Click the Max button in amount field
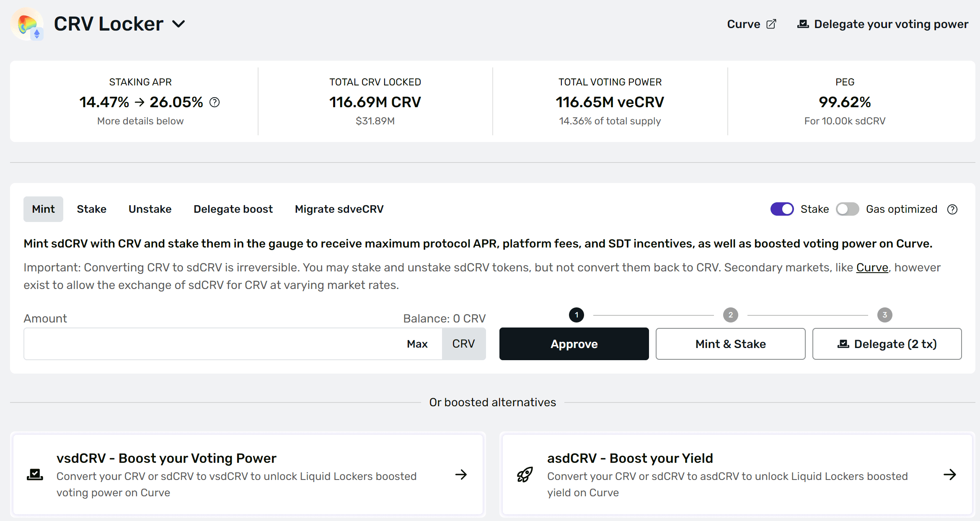The image size is (980, 521). 417,344
